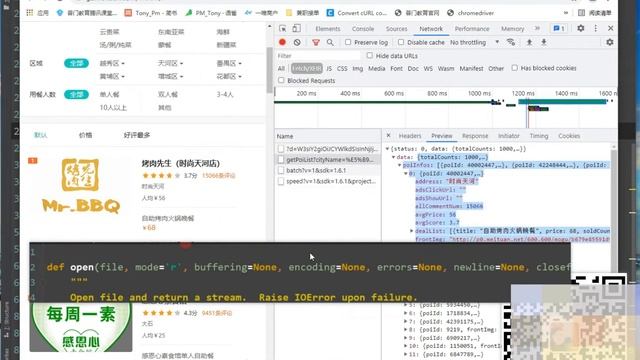The width and height of the screenshot is (640, 360).
Task: Switch to the Memory tab
Action: tap(512, 29)
